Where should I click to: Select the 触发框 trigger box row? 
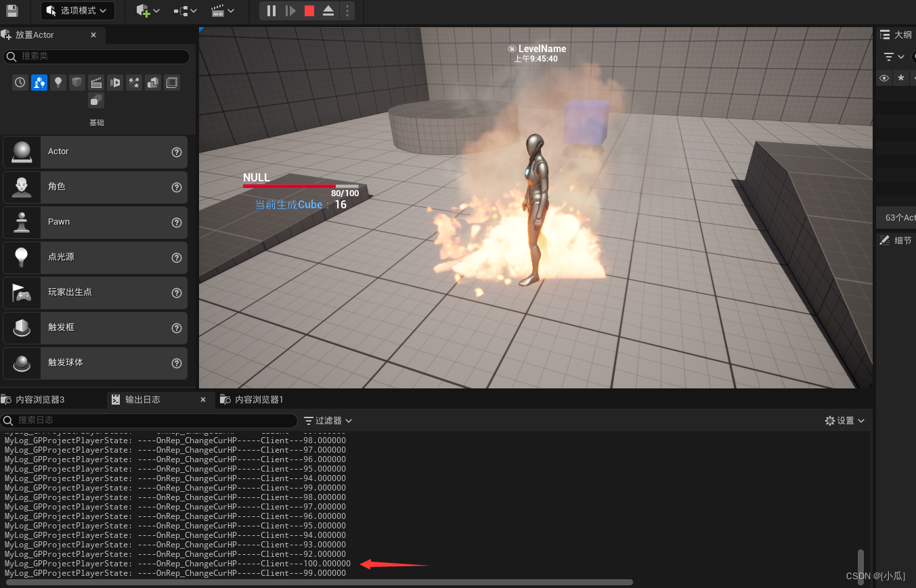(x=95, y=327)
